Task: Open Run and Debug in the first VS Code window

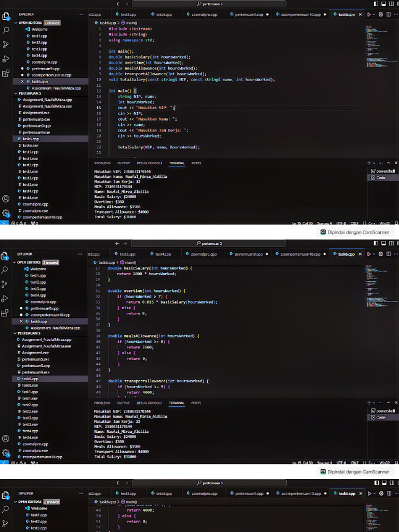Action: (6, 59)
